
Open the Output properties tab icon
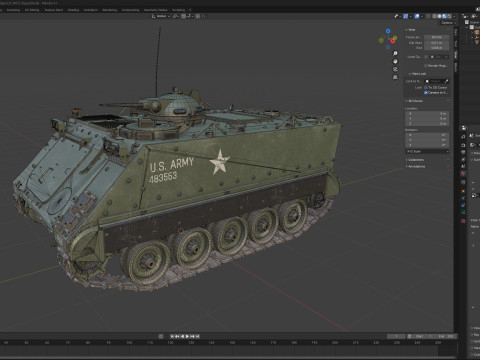463,153
